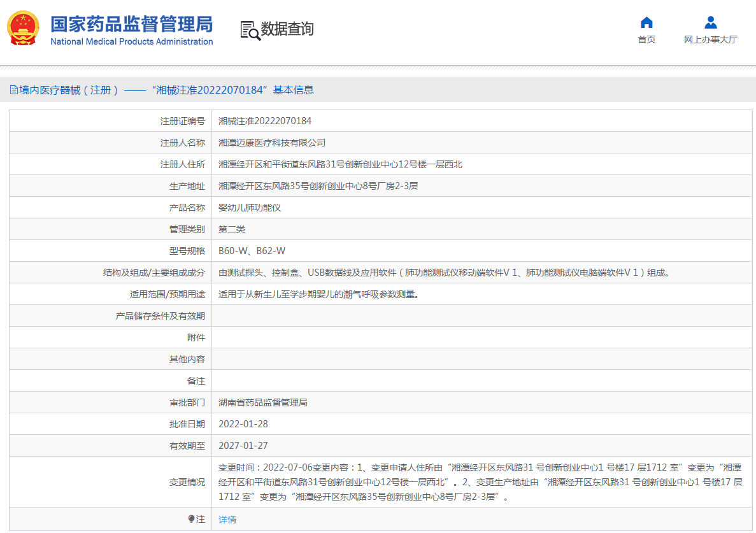Click production address value with 8号厂房2-3层
756x533 pixels.
pos(318,186)
